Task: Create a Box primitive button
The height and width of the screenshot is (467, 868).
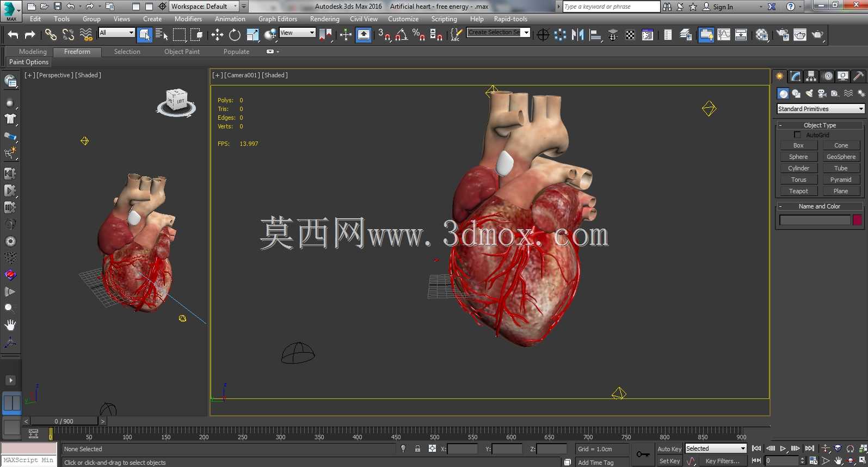Action: tap(798, 145)
